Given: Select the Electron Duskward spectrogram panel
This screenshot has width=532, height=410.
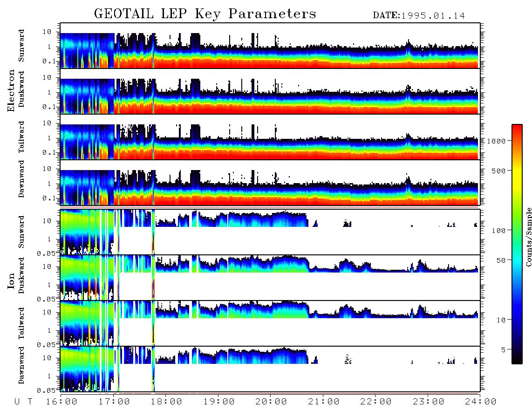Looking at the screenshot, I should point(270,91).
